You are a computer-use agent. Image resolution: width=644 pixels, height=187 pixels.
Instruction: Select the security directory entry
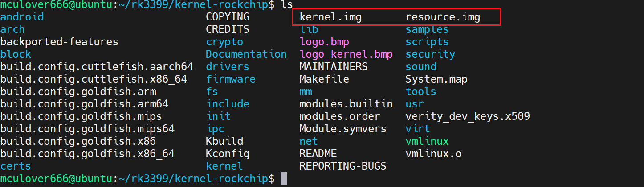pos(430,55)
